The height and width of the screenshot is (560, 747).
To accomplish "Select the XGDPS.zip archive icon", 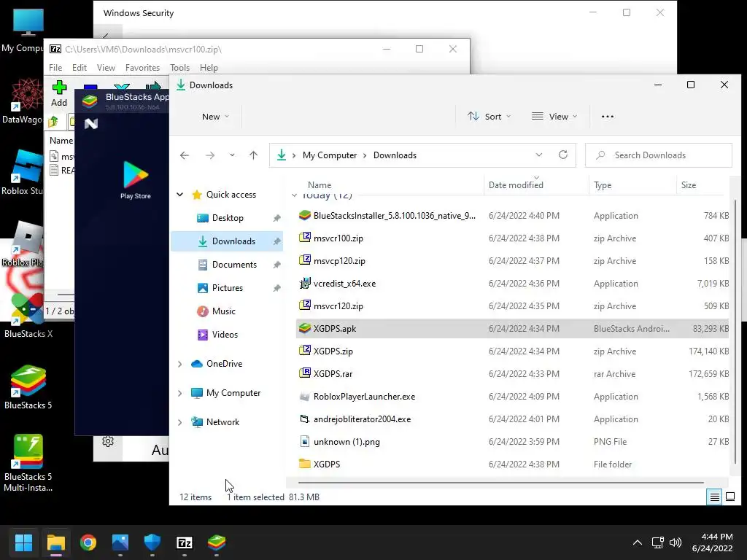I will click(x=304, y=351).
